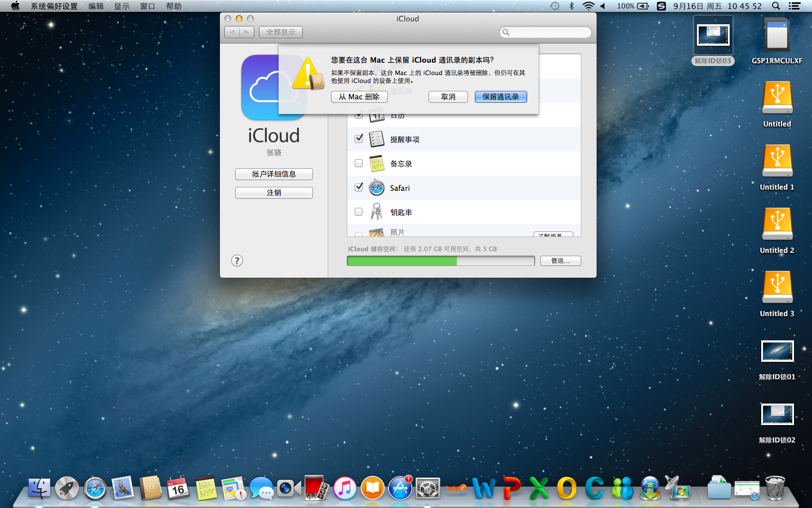Open iTunes music note icon in dock

pos(345,488)
